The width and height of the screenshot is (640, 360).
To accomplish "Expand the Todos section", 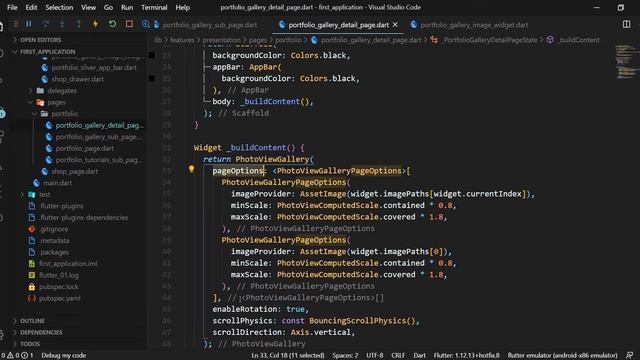I will (x=30, y=344).
